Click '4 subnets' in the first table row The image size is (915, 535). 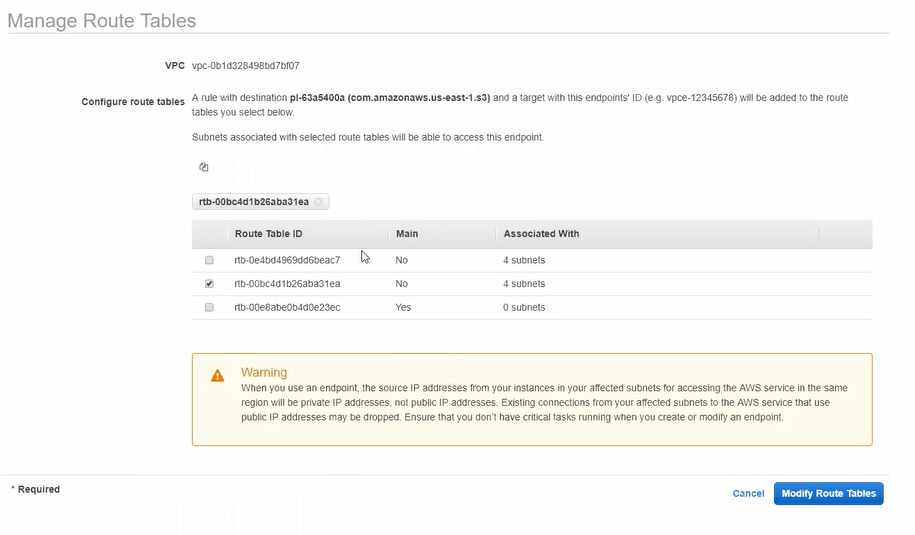[524, 260]
